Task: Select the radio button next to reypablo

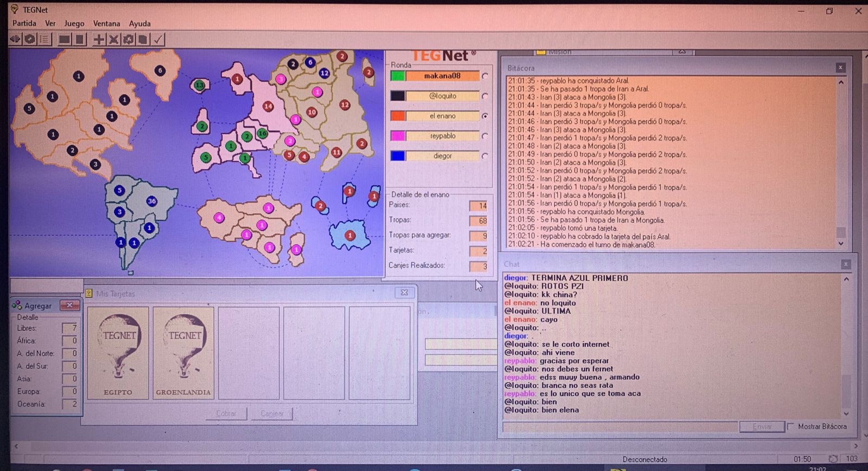Action: coord(485,136)
